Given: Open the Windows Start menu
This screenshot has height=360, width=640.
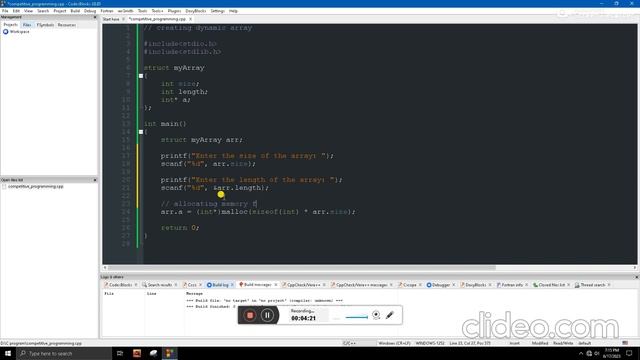Looking at the screenshot, I should pyautogui.click(x=8, y=353).
